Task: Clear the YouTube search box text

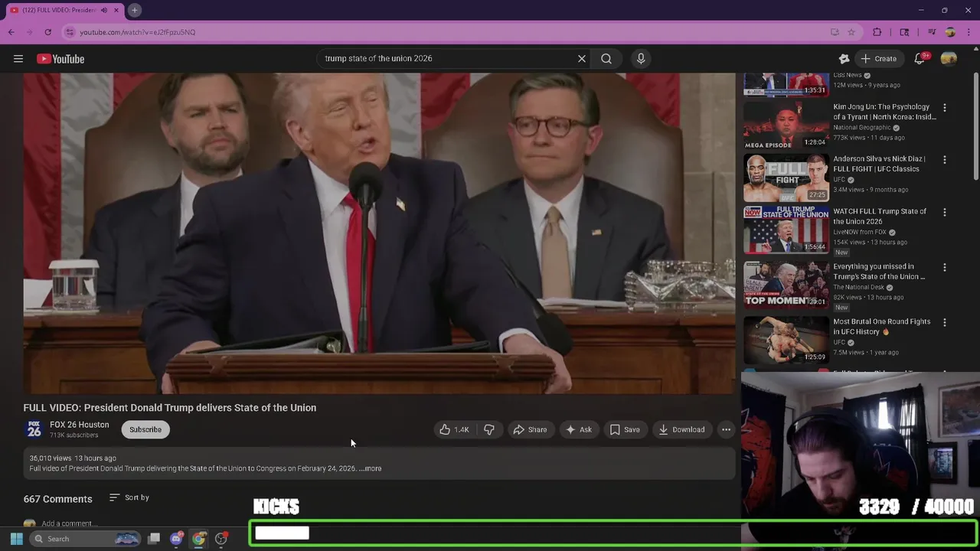Action: (581, 58)
